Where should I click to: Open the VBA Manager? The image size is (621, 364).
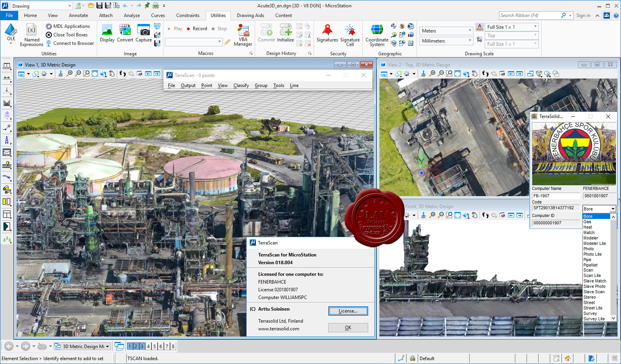point(243,35)
